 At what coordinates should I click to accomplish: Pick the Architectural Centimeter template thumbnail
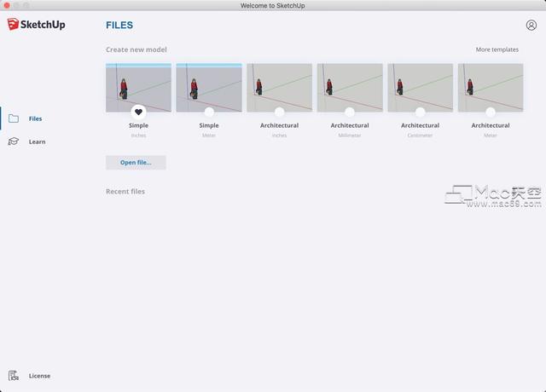click(421, 88)
